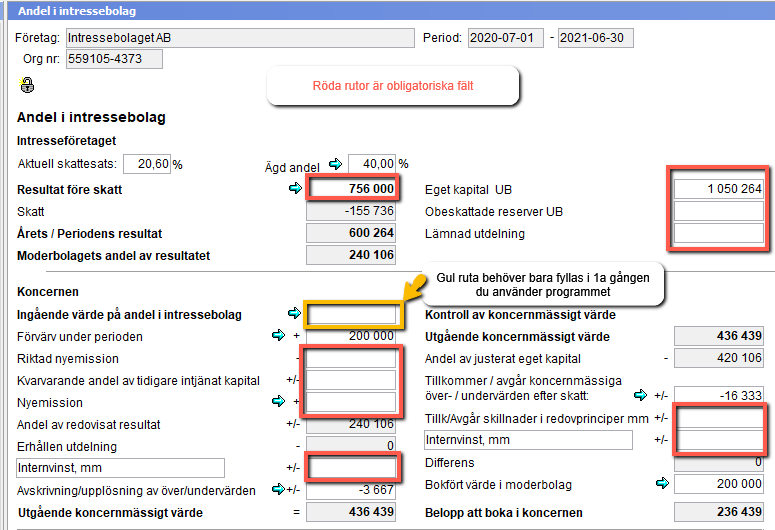Click the Skatt value -155 736
775x530 pixels.
tap(351, 211)
